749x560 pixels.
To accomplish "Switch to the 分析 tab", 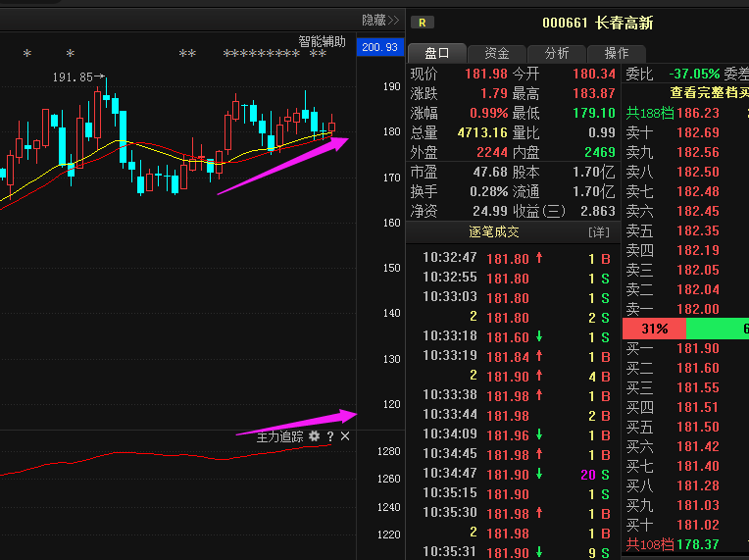I will [x=557, y=53].
